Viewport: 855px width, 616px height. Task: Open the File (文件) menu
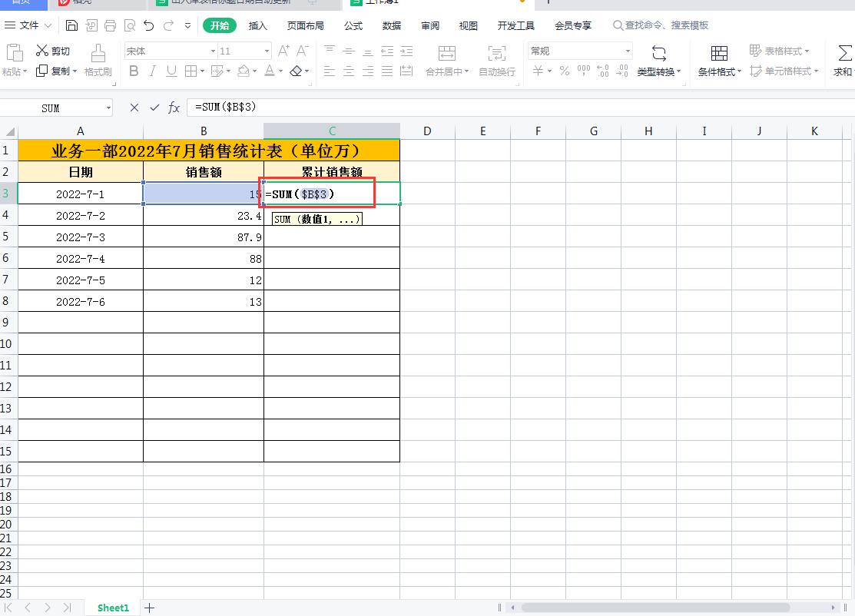pyautogui.click(x=28, y=25)
